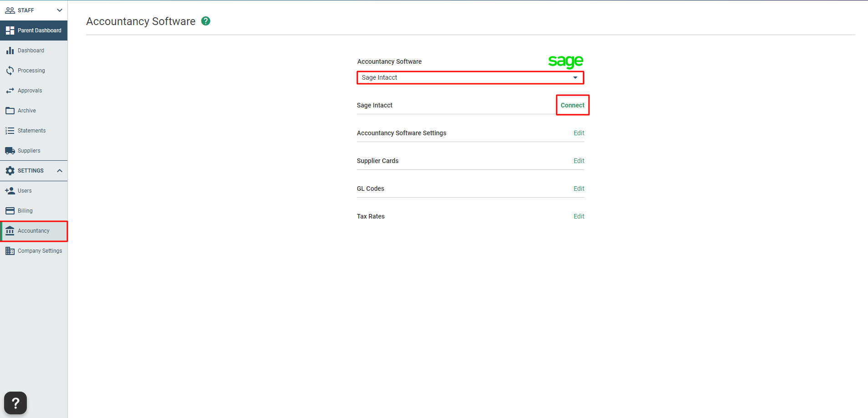This screenshot has height=418, width=868.
Task: Select the Accountancy settings menu item
Action: coord(34,231)
